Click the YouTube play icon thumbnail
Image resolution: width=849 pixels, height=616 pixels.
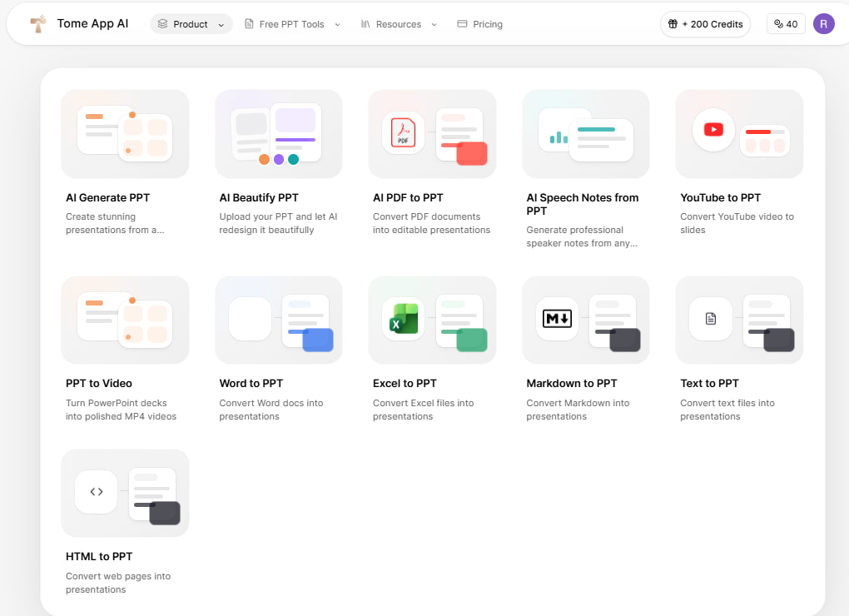(713, 130)
